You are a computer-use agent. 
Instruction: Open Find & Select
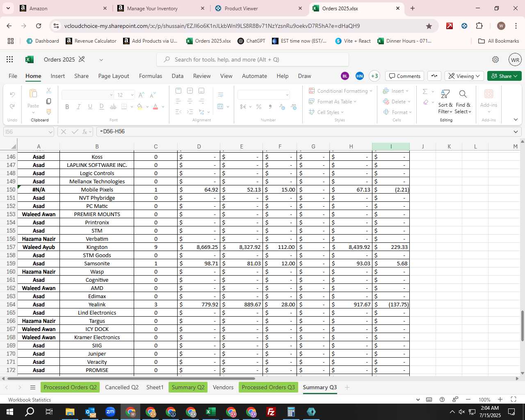click(x=463, y=102)
